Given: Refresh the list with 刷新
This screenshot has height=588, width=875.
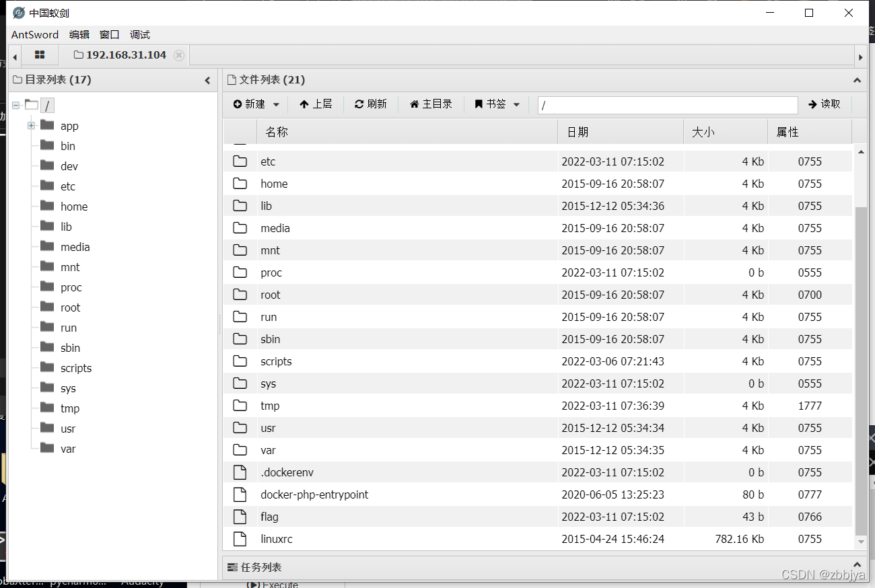Looking at the screenshot, I should pyautogui.click(x=371, y=104).
